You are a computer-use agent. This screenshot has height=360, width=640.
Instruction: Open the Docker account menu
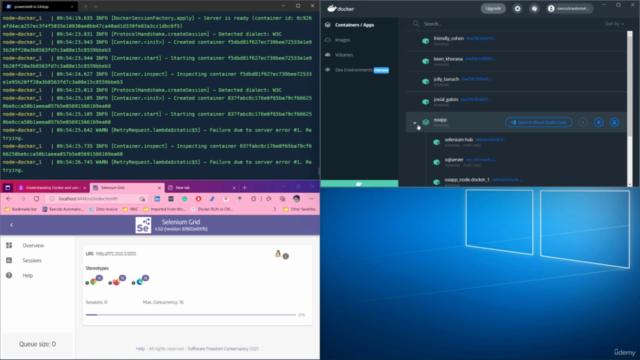[x=570, y=9]
